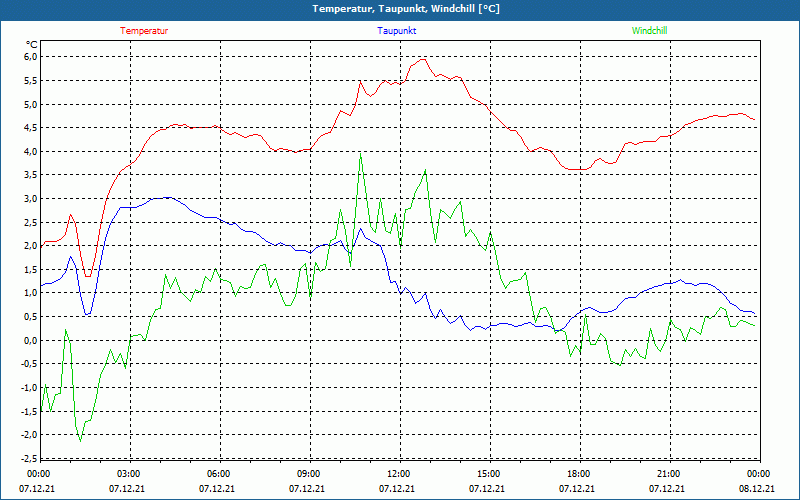Click the 3,0 y-axis value
The width and height of the screenshot is (800, 500).
pos(31,198)
